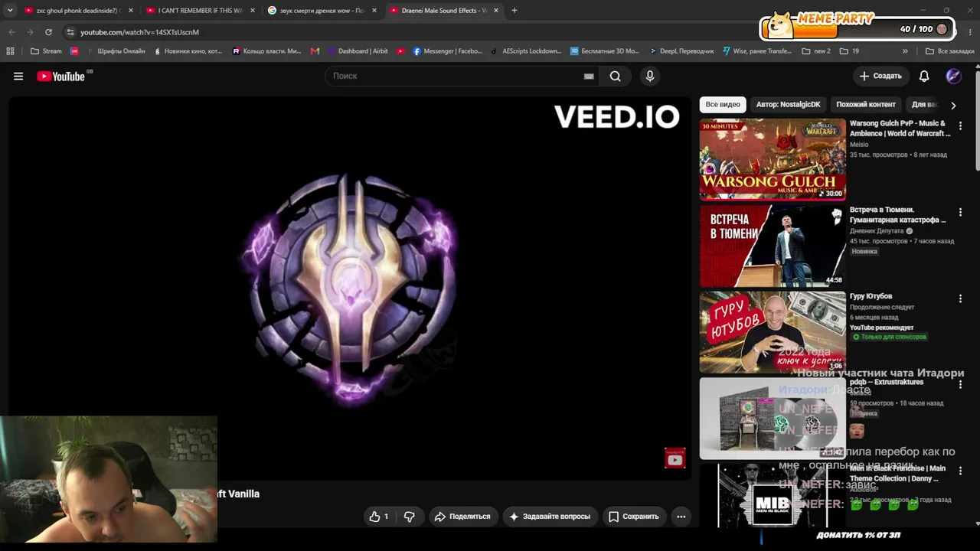This screenshot has height=551, width=980.
Task: Select the 'Автор: NostalgicDK' filter chip
Action: 788,104
